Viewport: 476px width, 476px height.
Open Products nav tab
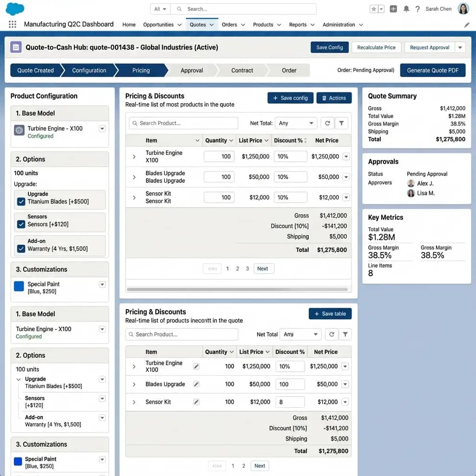pyautogui.click(x=267, y=25)
